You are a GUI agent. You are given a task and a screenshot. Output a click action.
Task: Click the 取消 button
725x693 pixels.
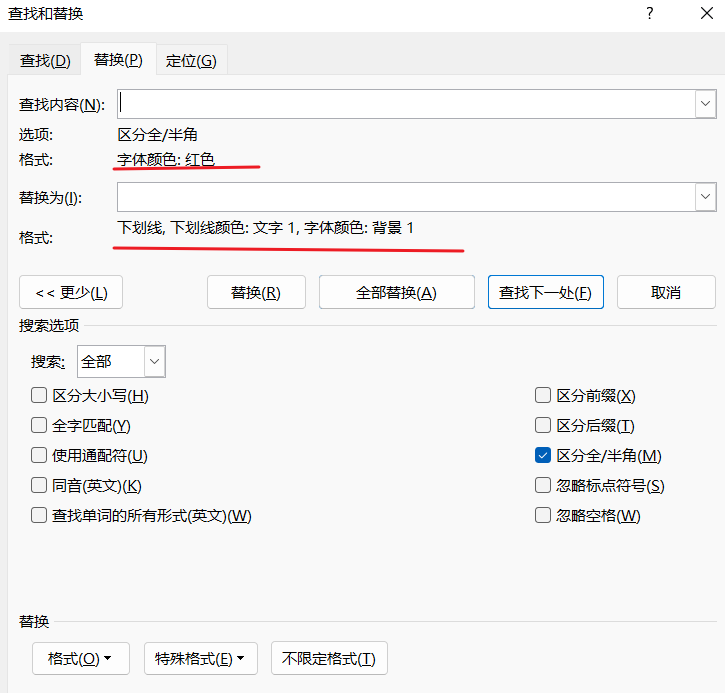click(666, 292)
